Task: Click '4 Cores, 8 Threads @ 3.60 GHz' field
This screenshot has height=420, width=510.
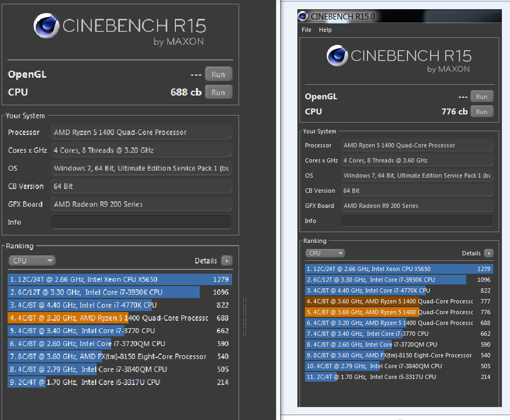Action: [x=417, y=160]
